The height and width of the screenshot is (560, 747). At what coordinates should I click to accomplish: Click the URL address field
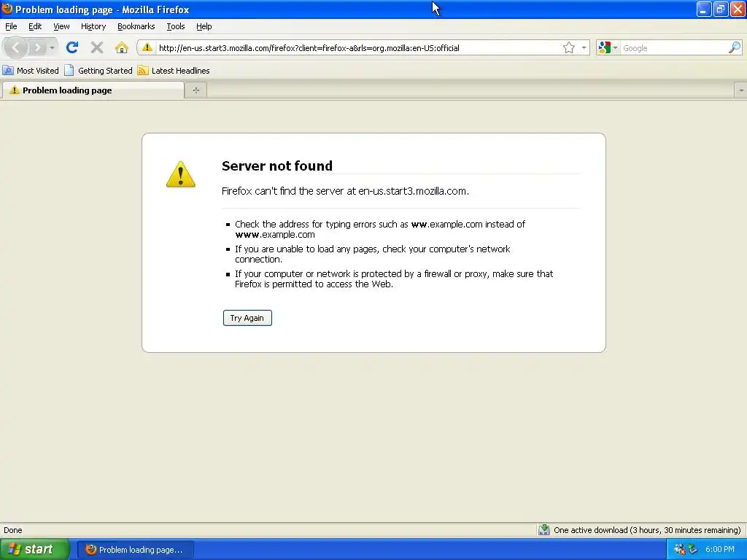click(358, 48)
